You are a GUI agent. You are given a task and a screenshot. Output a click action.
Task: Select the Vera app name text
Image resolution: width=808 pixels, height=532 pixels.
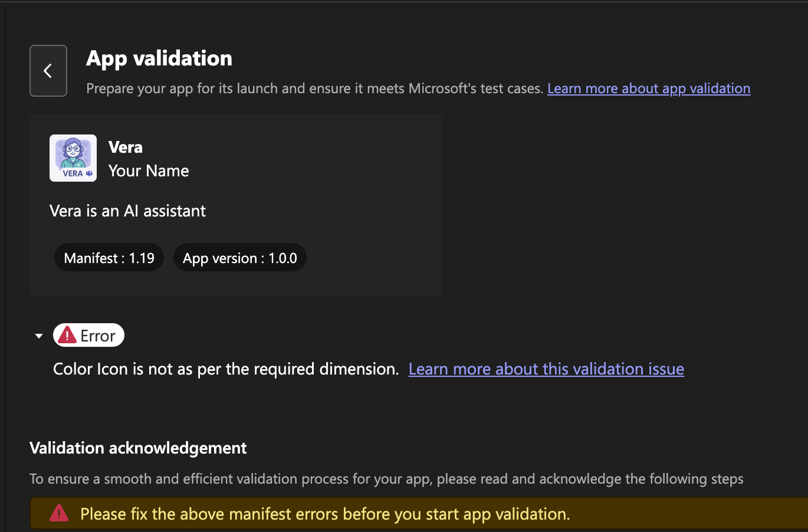[126, 147]
